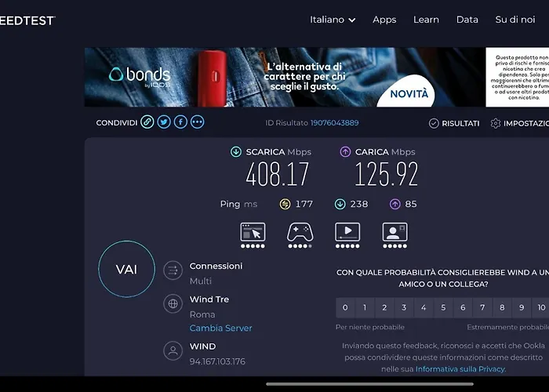Click the video streaming quality icon
This screenshot has height=392, width=549.
(x=347, y=232)
